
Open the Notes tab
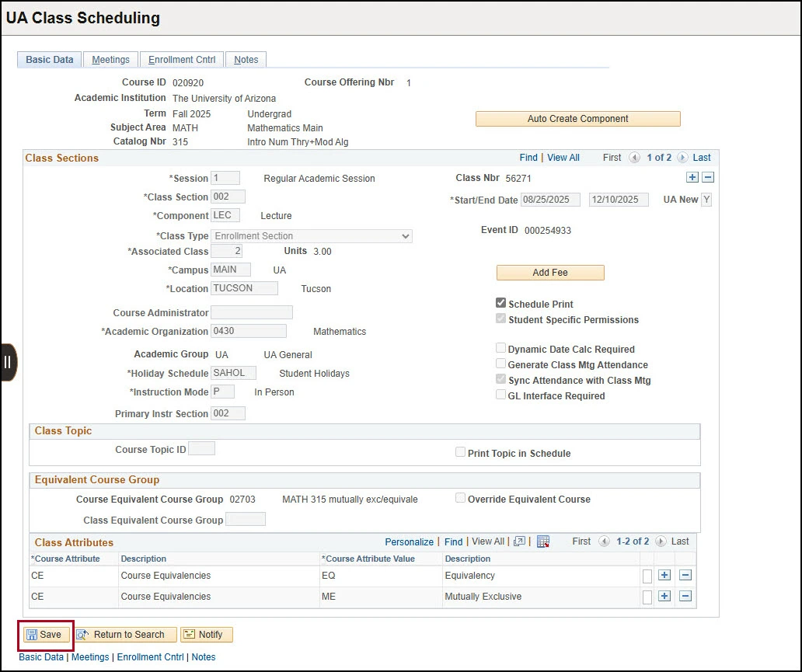tap(246, 59)
